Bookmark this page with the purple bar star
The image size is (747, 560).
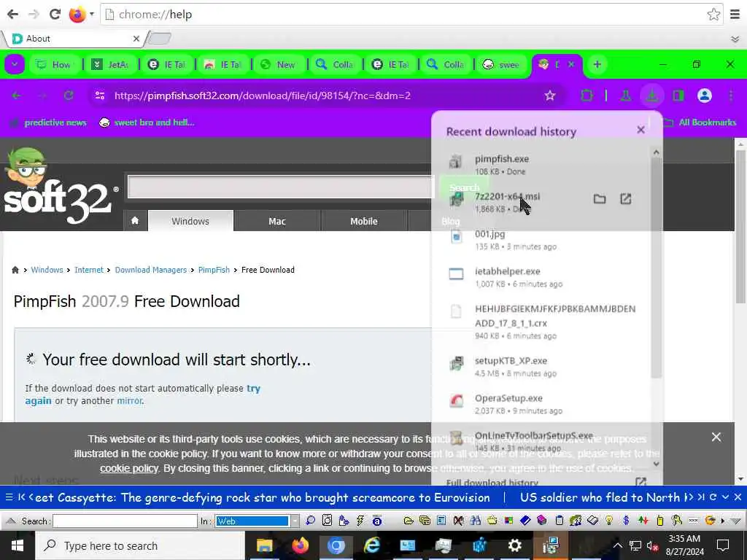tap(550, 96)
